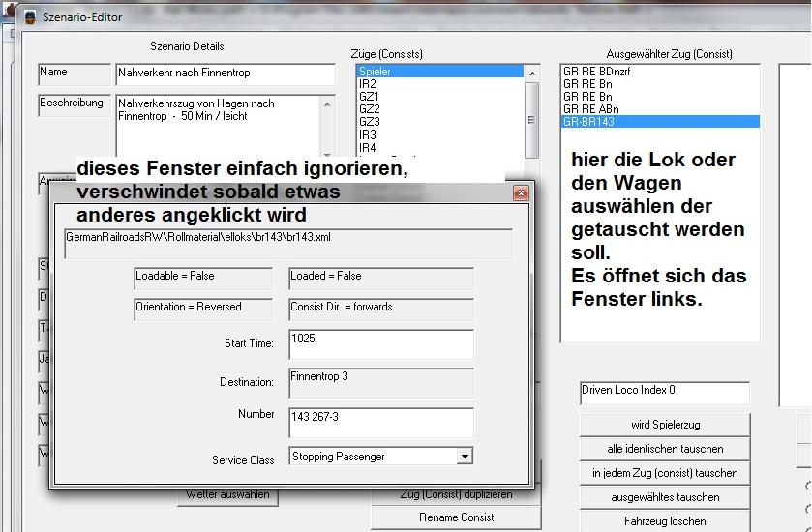The width and height of the screenshot is (812, 532).
Task: Click the Fahrzeug löschen button
Action: (x=665, y=521)
